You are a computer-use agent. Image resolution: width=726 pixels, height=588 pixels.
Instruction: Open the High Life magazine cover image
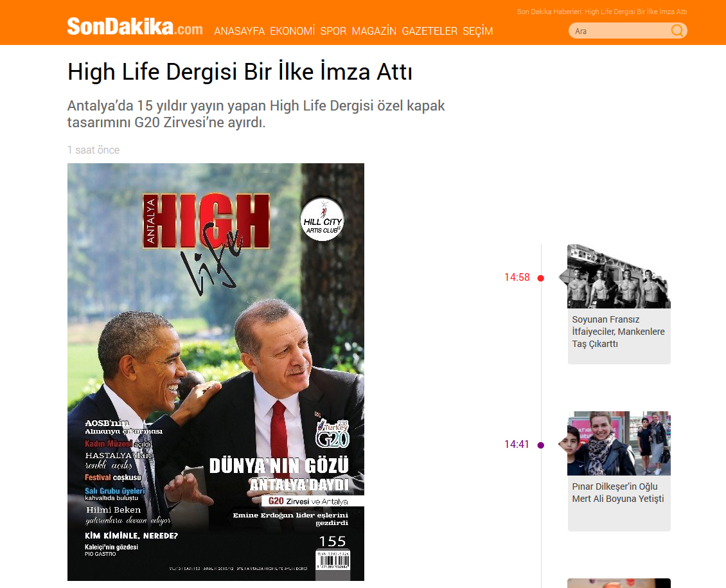[216, 372]
